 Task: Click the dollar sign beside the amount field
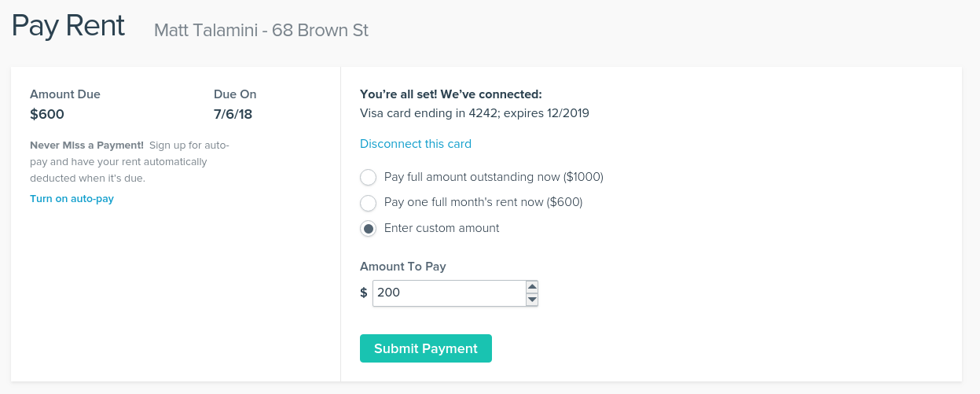coord(364,293)
